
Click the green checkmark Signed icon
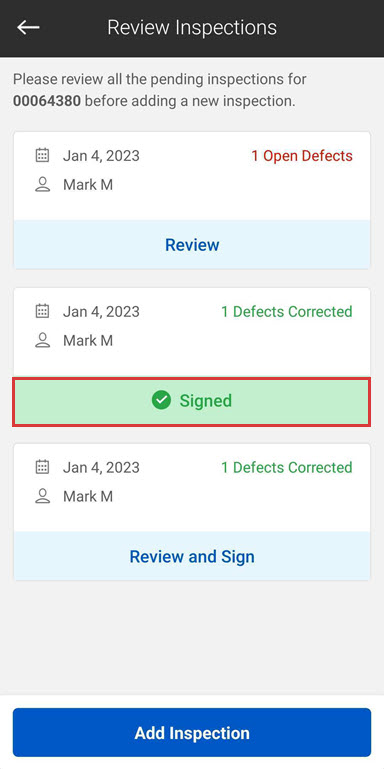(x=161, y=401)
